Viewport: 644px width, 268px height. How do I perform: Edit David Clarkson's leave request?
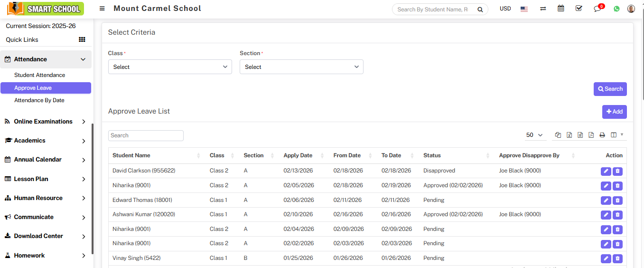[x=606, y=171]
